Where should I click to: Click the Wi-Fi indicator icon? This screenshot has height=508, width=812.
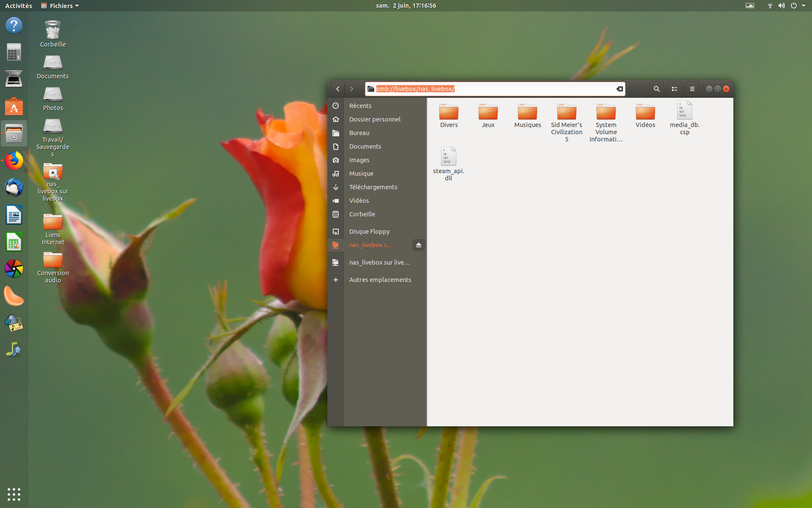click(x=770, y=6)
